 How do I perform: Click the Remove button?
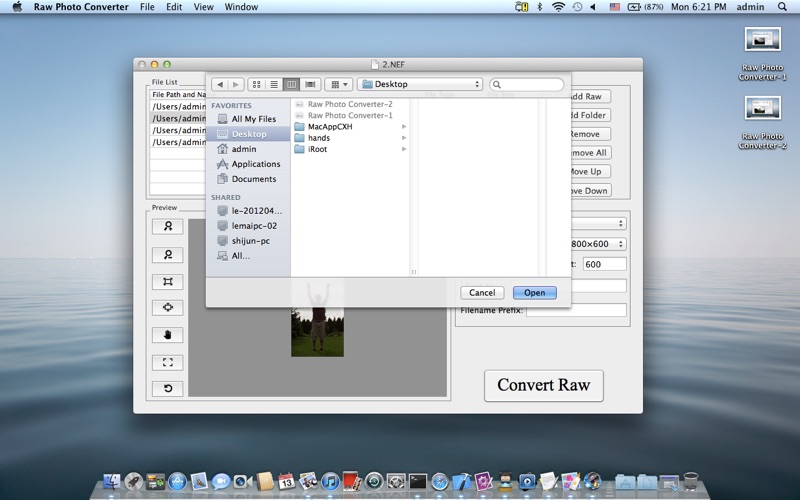[x=589, y=134]
